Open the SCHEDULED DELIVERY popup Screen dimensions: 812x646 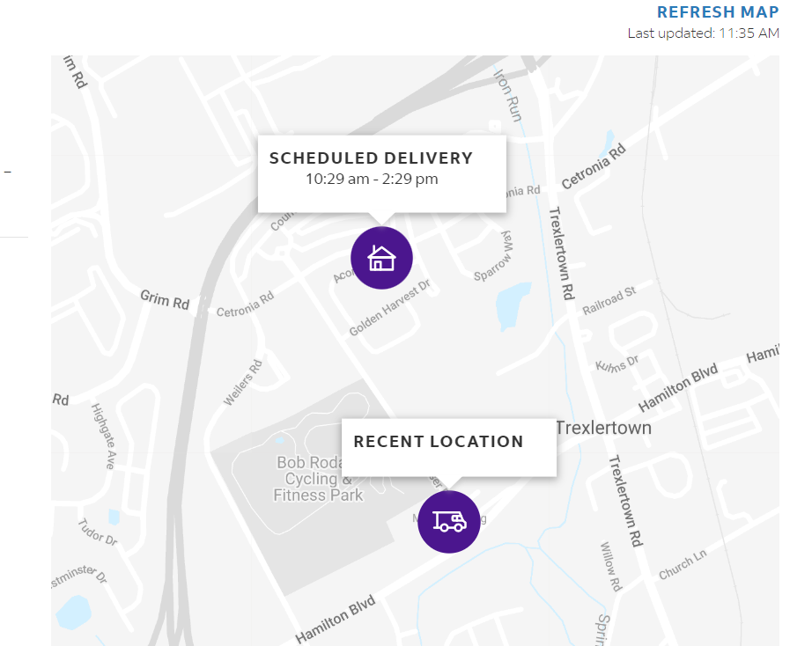click(x=382, y=174)
